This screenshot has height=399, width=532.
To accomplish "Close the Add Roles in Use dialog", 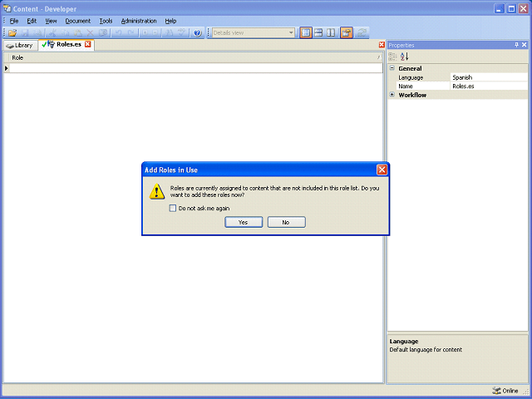I will pos(382,170).
